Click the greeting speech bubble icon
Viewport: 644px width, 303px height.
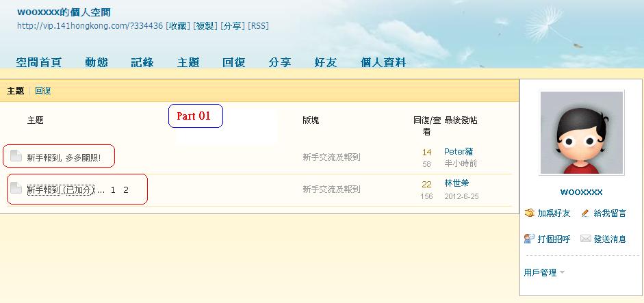click(530, 239)
